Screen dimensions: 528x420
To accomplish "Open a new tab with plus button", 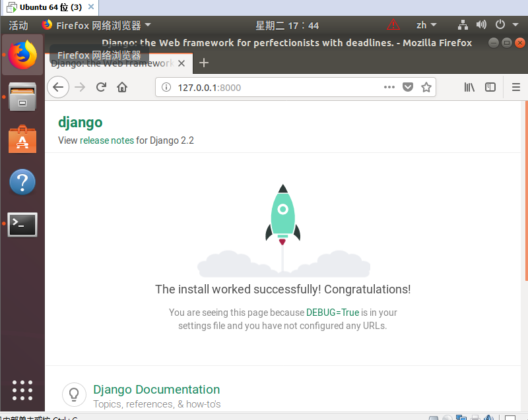I will pyautogui.click(x=204, y=63).
